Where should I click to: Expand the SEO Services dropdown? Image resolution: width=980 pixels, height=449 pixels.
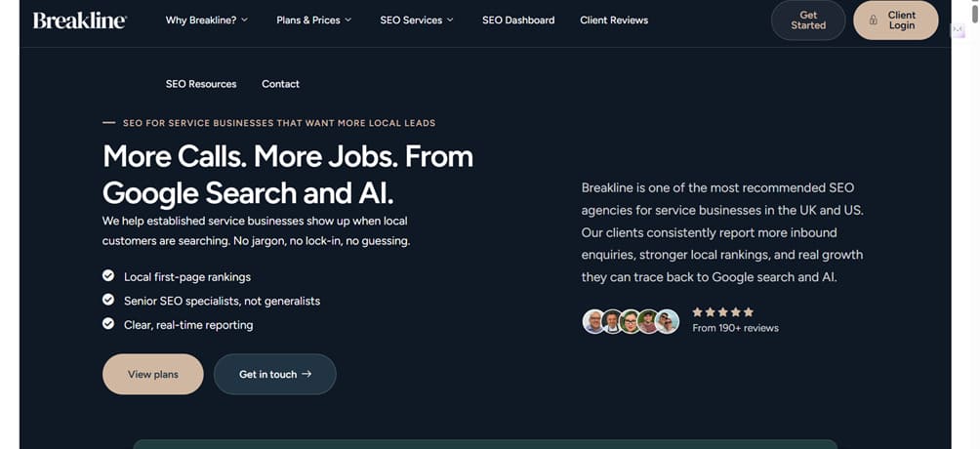tap(417, 20)
